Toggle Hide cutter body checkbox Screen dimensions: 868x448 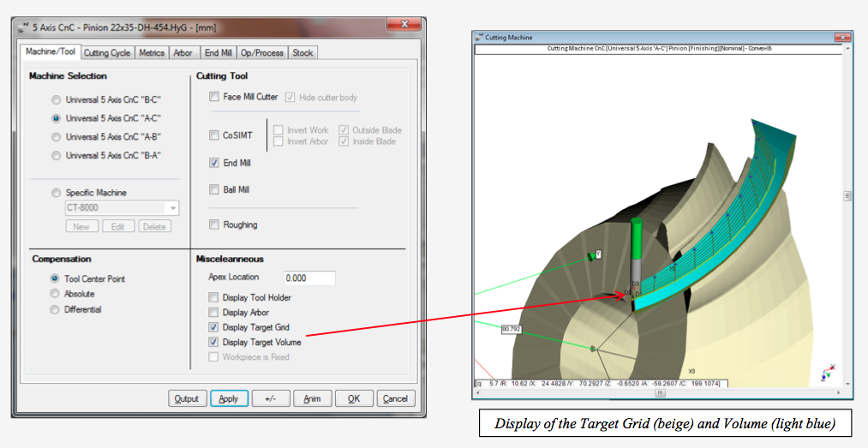pyautogui.click(x=290, y=98)
